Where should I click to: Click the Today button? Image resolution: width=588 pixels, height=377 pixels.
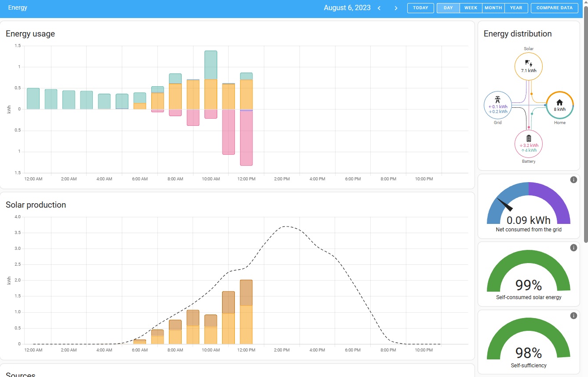420,8
